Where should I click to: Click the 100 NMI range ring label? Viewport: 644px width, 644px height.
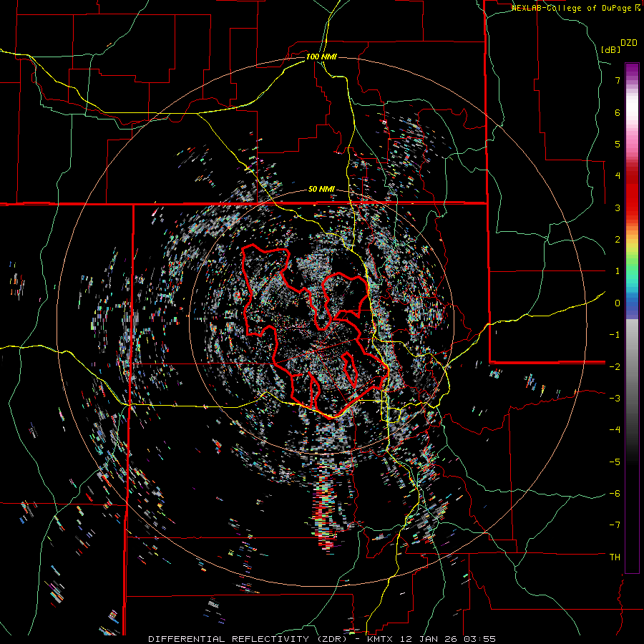click(x=321, y=57)
